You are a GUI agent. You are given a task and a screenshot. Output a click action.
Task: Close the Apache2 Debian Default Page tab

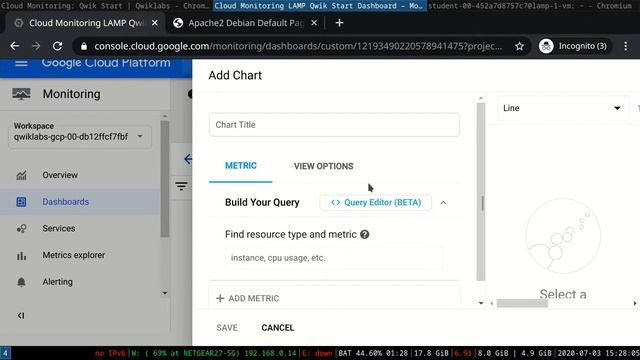pyautogui.click(x=314, y=23)
